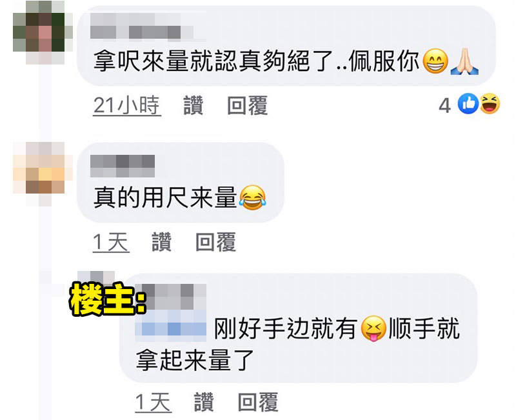Open the second commenter's pixelated avatar

coord(42,174)
